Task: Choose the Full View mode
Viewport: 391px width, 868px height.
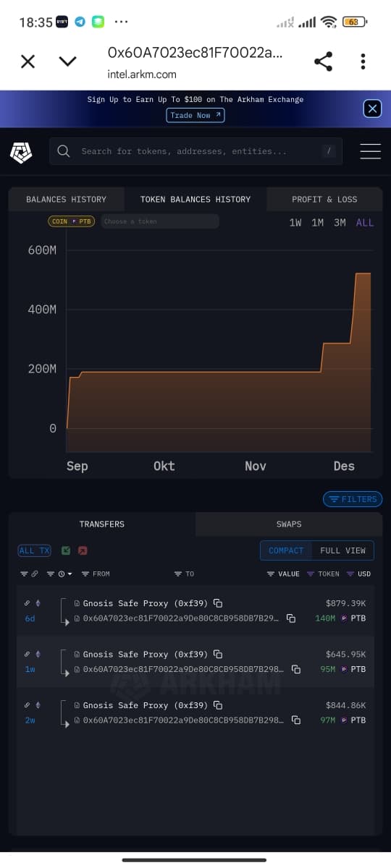Action: (343, 550)
